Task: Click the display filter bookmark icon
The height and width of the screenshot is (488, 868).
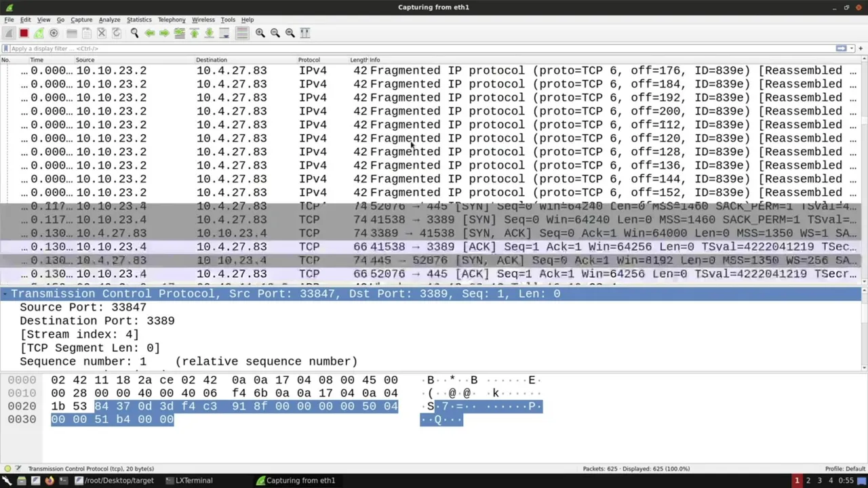Action: point(5,49)
